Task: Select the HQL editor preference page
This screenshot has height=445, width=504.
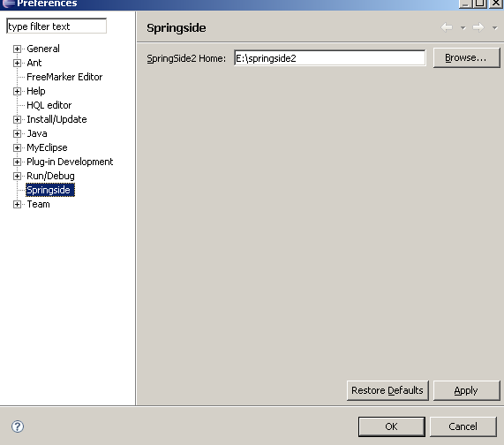Action: coord(49,105)
